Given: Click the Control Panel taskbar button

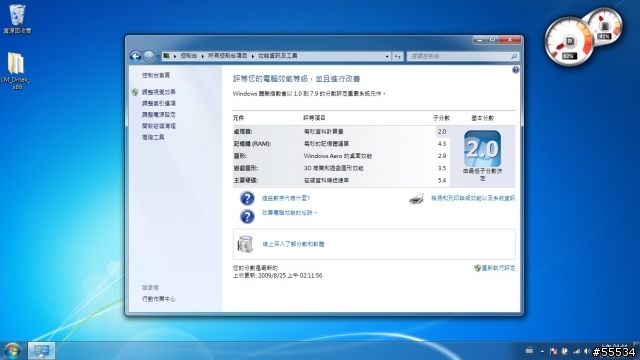Looking at the screenshot, I should pyautogui.click(x=41, y=351).
